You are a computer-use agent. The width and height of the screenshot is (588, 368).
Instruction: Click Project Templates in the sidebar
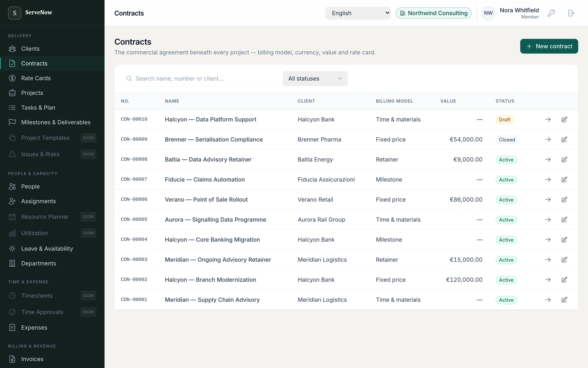(x=52, y=138)
